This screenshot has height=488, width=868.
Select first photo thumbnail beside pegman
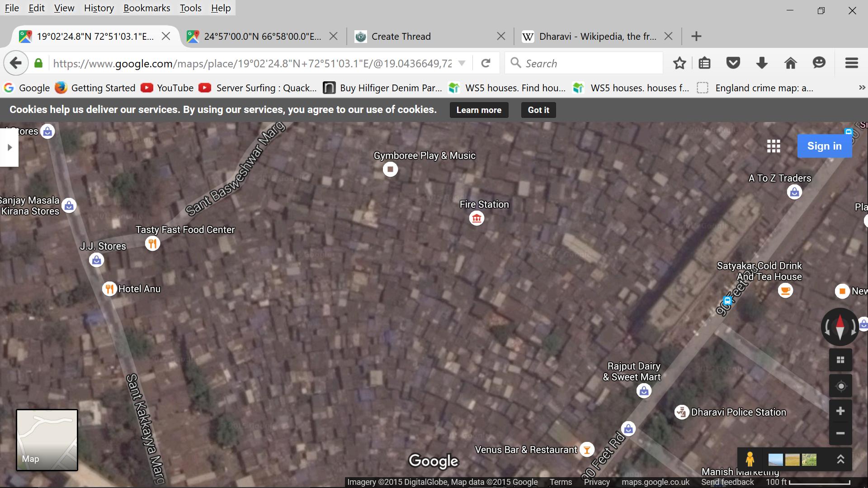tap(775, 460)
